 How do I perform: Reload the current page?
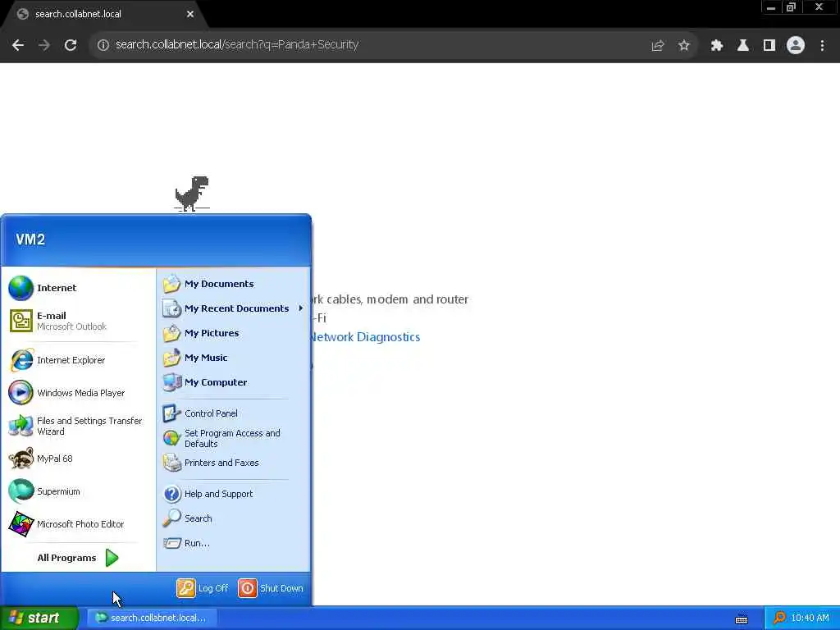(71, 45)
